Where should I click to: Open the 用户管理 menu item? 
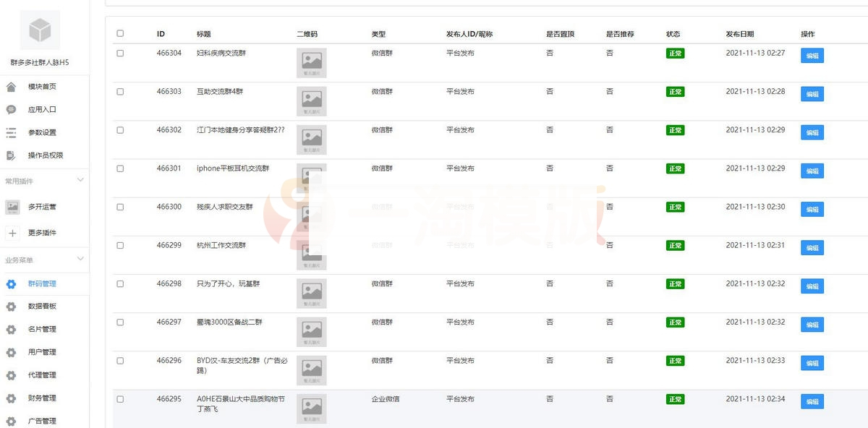pyautogui.click(x=42, y=352)
